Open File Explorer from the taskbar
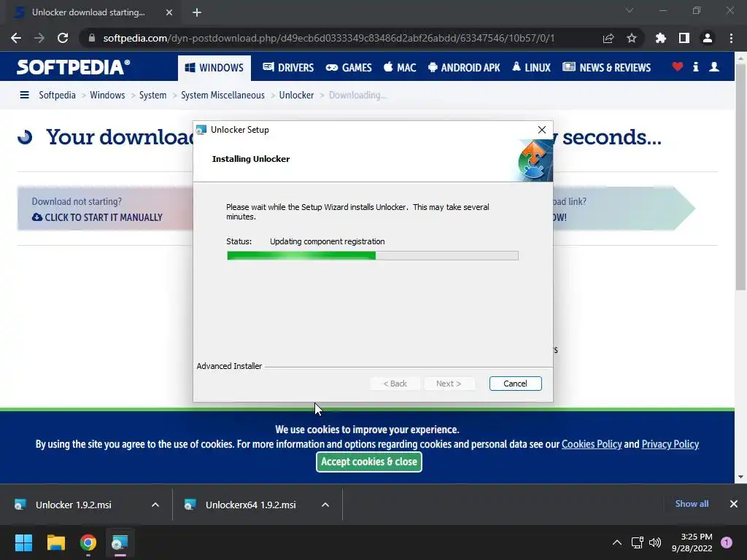This screenshot has height=560, width=747. pyautogui.click(x=55, y=542)
